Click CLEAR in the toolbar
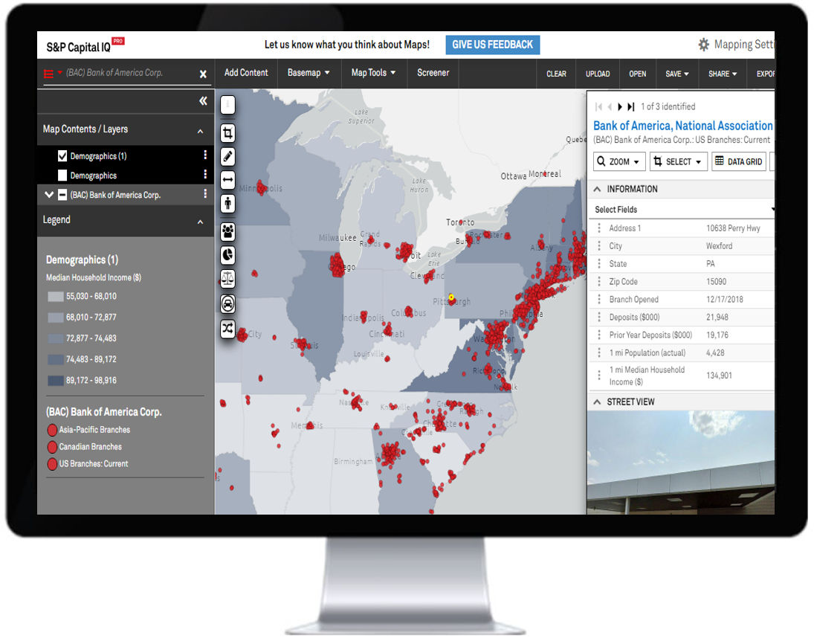Viewport: 814px width, 644px height. pos(556,74)
